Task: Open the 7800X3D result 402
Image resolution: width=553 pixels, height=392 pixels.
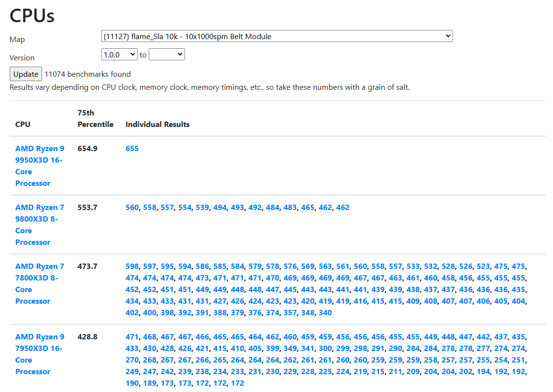Action: click(x=132, y=313)
